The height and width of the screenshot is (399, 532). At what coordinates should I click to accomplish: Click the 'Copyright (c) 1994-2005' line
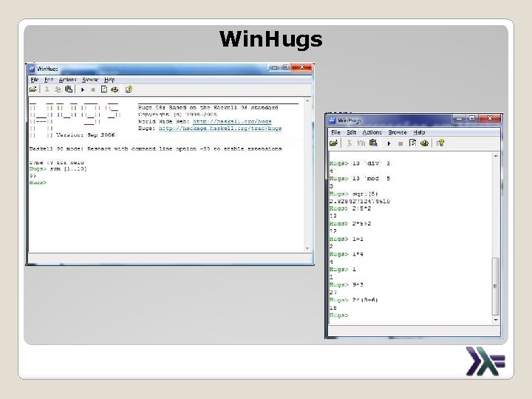(x=177, y=115)
